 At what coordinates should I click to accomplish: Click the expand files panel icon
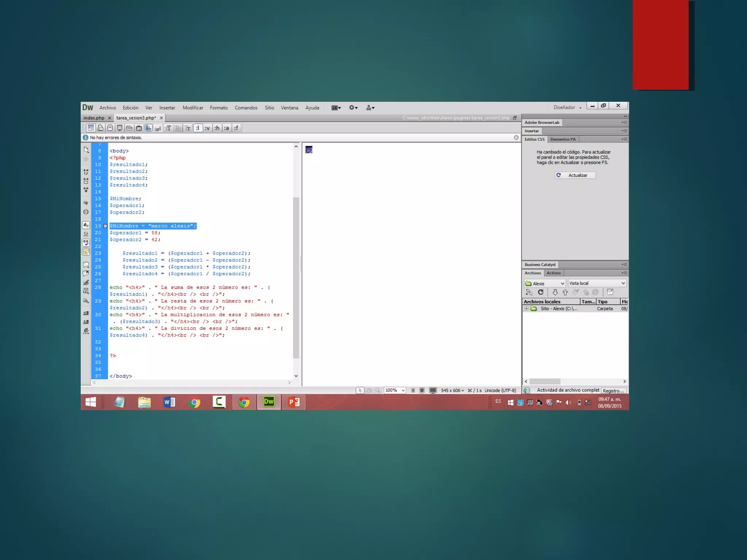(x=610, y=292)
